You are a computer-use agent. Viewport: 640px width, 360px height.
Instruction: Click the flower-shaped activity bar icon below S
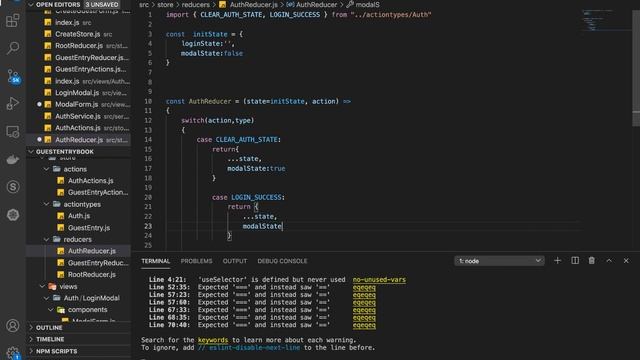pyautogui.click(x=13, y=215)
